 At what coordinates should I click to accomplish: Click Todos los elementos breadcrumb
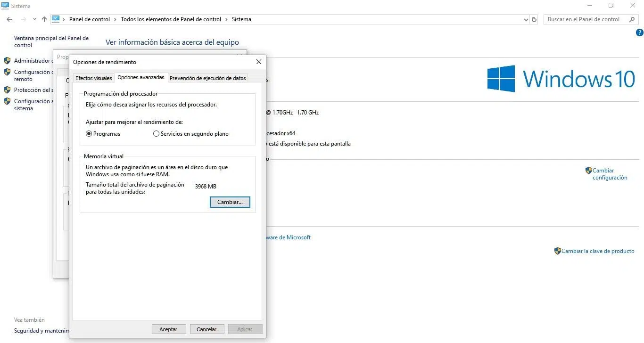[171, 19]
